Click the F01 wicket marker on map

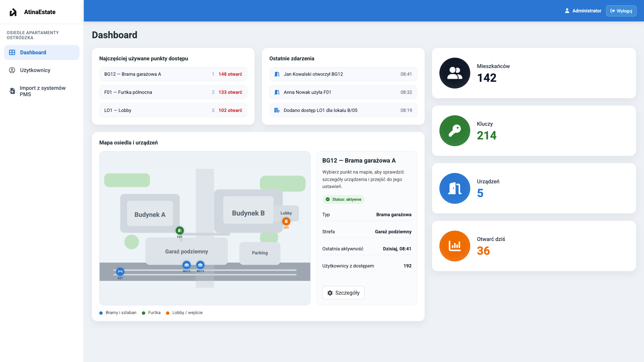pyautogui.click(x=180, y=231)
